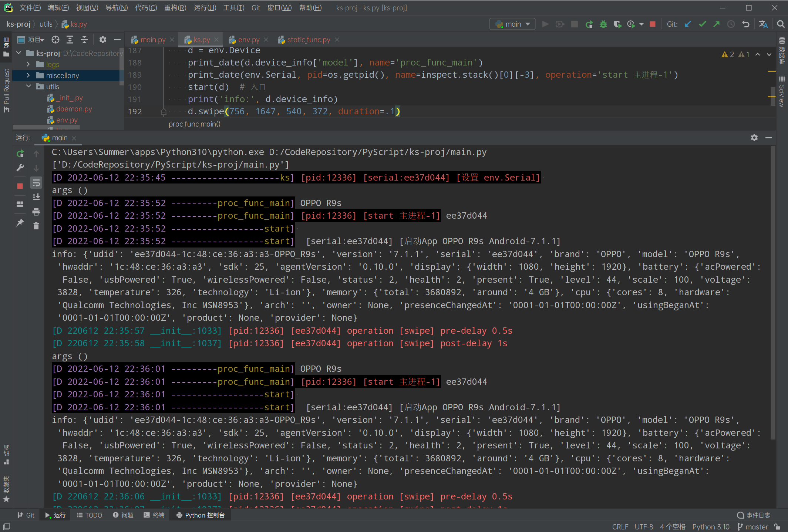Push commits with the green Git arrow
This screenshot has height=532, width=788.
click(717, 24)
